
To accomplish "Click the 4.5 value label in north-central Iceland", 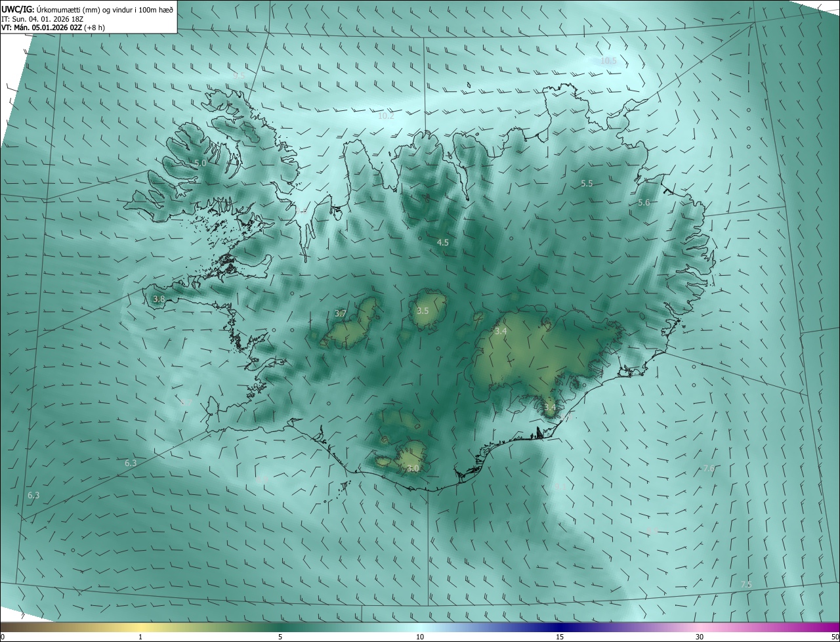I will pos(443,242).
